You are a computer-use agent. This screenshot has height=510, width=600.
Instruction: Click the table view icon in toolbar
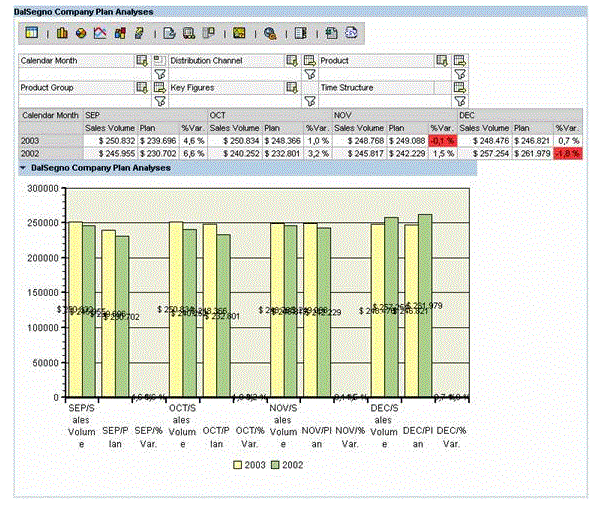tap(31, 33)
